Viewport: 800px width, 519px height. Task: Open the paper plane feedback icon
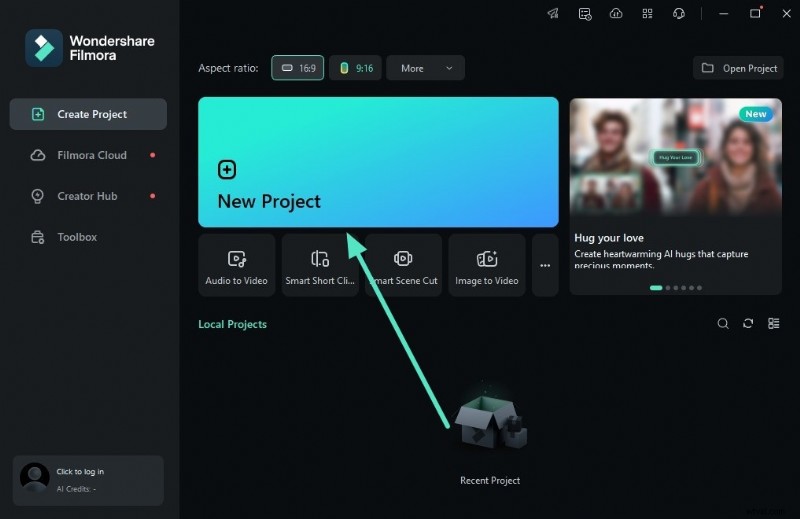click(553, 14)
